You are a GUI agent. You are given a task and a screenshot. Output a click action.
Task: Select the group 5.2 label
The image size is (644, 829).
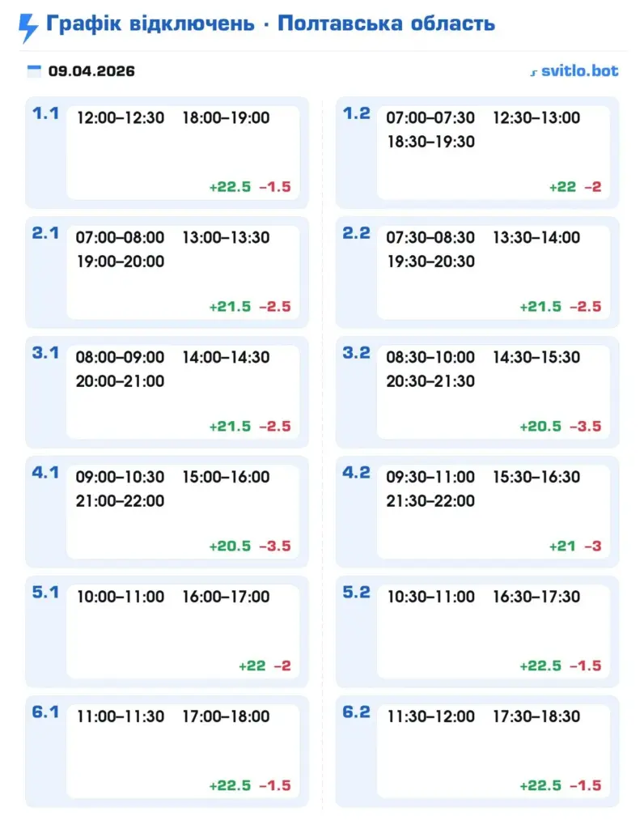(356, 593)
